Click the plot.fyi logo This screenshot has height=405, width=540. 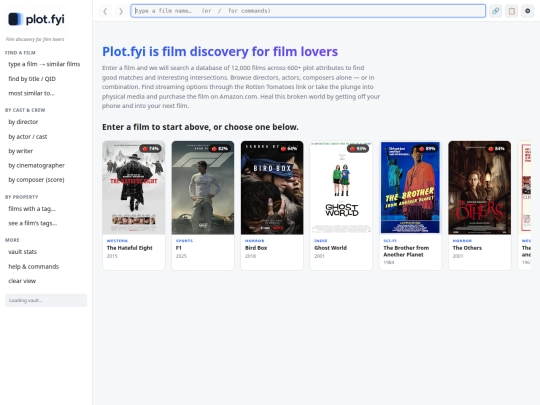point(36,19)
